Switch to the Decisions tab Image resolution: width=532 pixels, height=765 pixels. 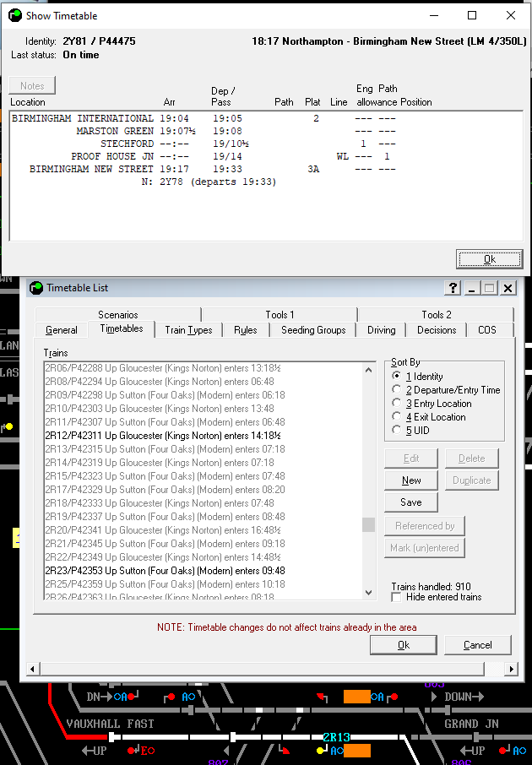[437, 330]
